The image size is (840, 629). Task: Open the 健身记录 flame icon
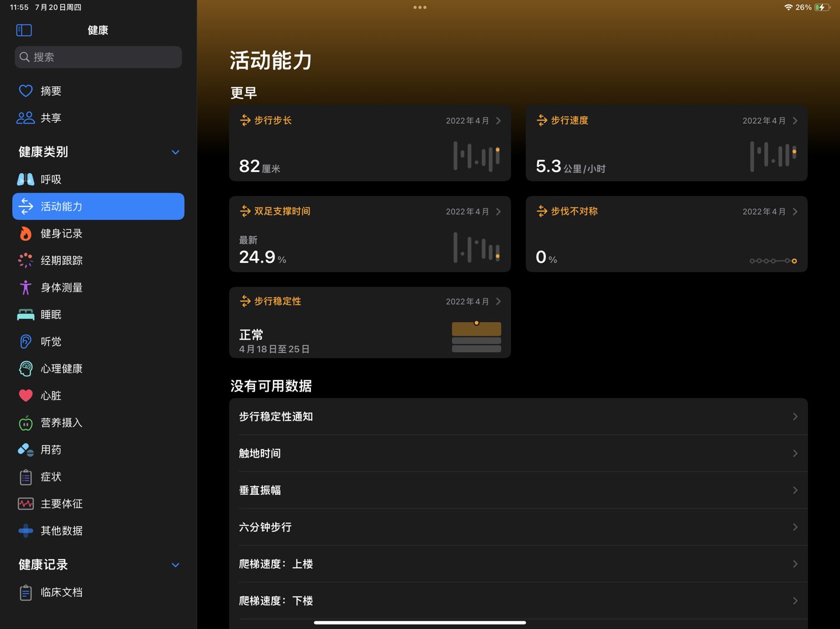pyautogui.click(x=26, y=233)
